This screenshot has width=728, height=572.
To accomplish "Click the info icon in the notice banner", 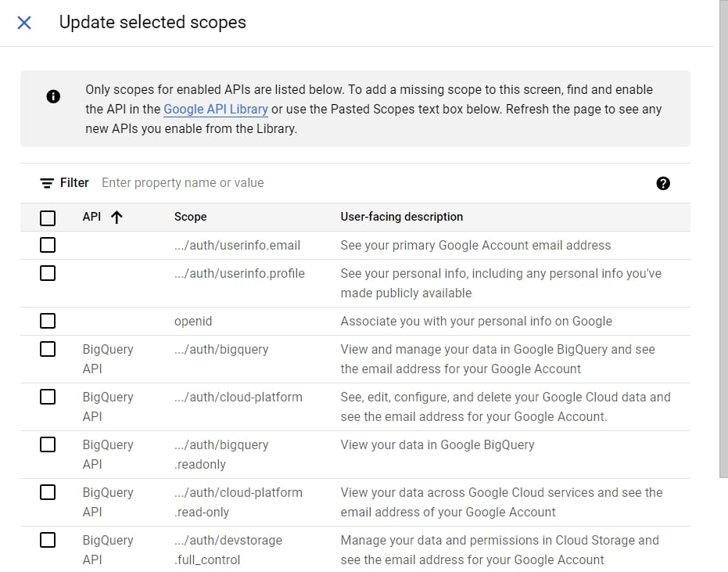I will 53,97.
